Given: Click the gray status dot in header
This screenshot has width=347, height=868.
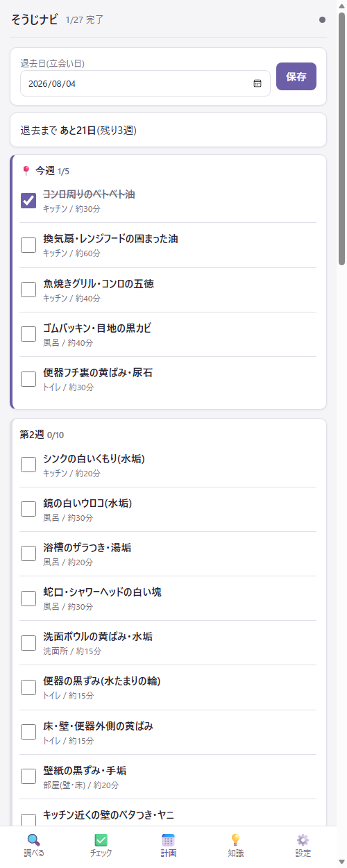Looking at the screenshot, I should (322, 20).
